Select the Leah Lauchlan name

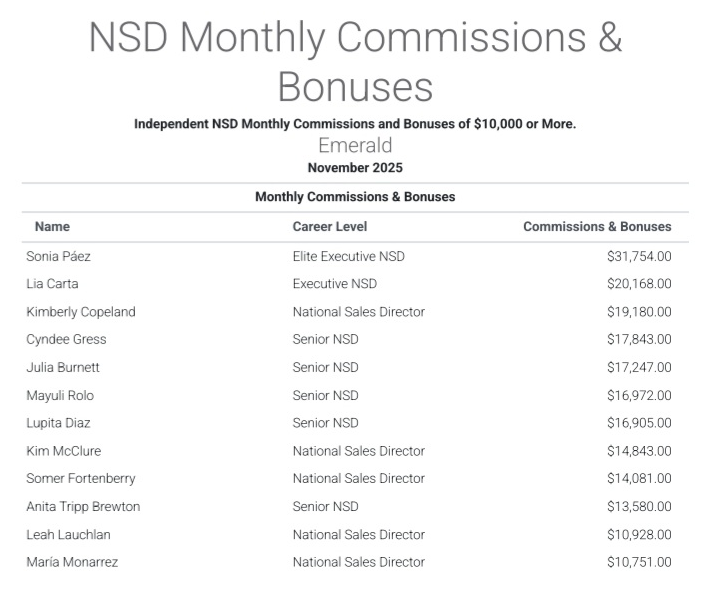[x=68, y=534]
